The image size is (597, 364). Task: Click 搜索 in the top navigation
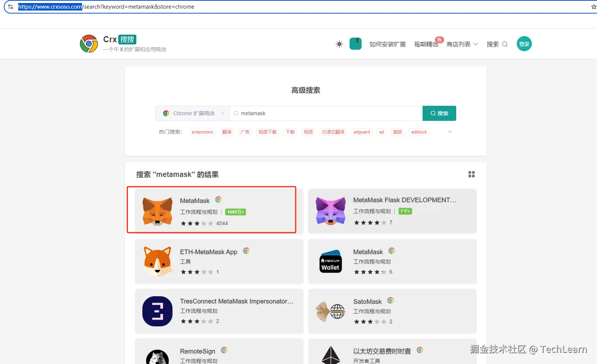pyautogui.click(x=497, y=44)
